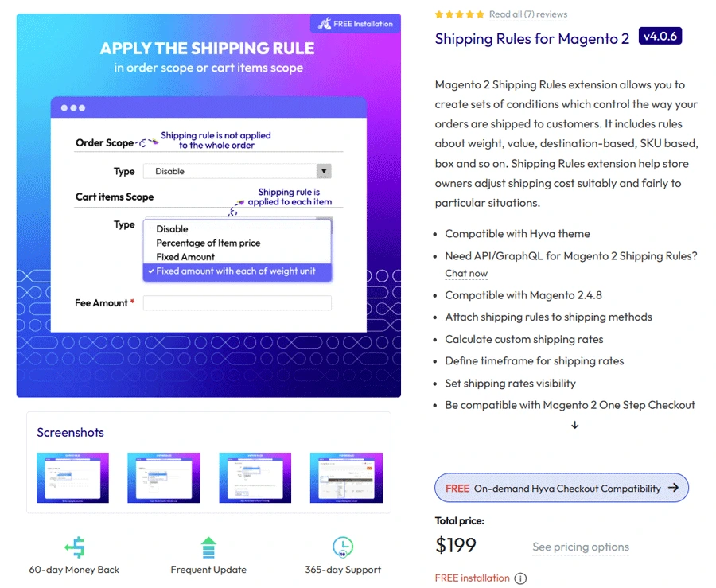The height and width of the screenshot is (588, 716).
Task: Click the dollar icon above 60-day Money Back
Action: 74,546
